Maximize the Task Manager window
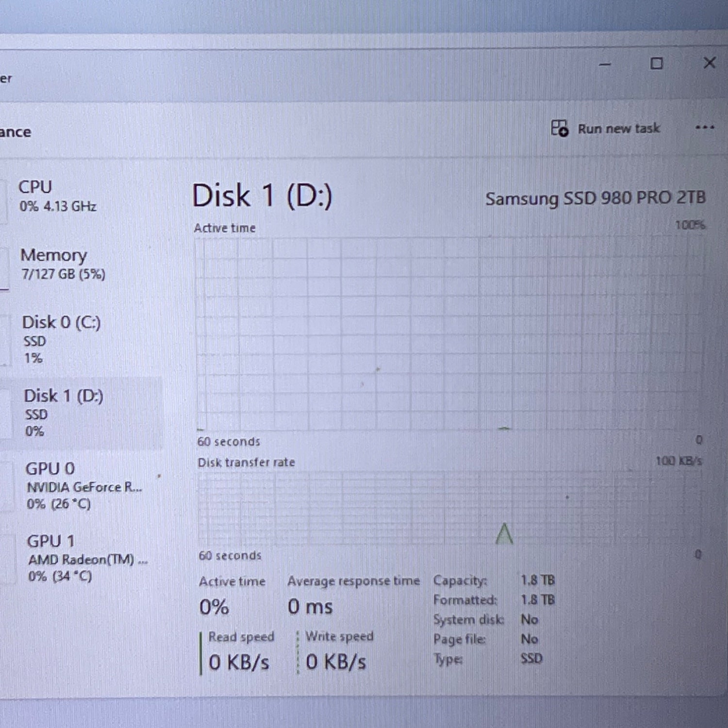This screenshot has height=728, width=728. tap(656, 64)
